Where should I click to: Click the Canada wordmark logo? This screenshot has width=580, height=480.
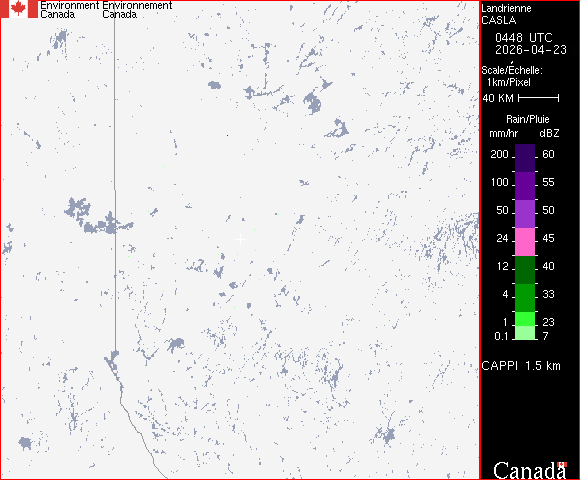click(530, 470)
